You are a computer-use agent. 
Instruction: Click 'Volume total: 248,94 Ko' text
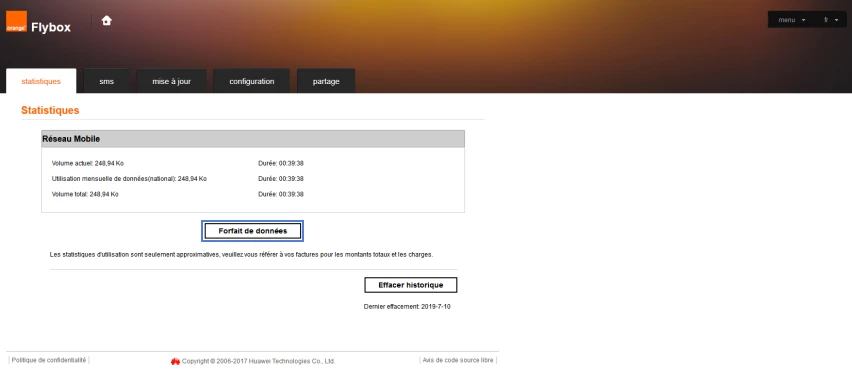coord(85,194)
